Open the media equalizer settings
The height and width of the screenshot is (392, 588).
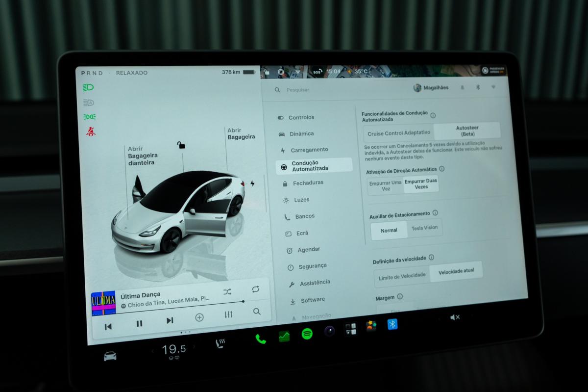[x=228, y=314]
